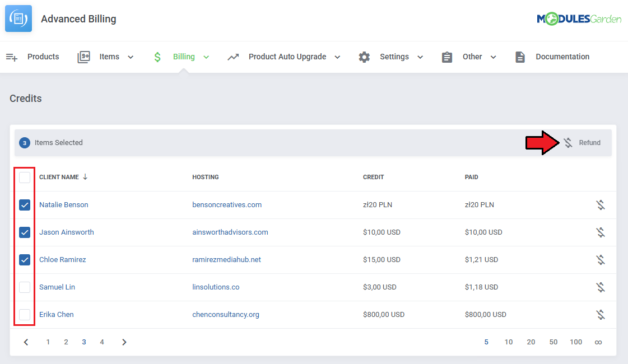
Task: Click the Hosting column header
Action: point(206,177)
